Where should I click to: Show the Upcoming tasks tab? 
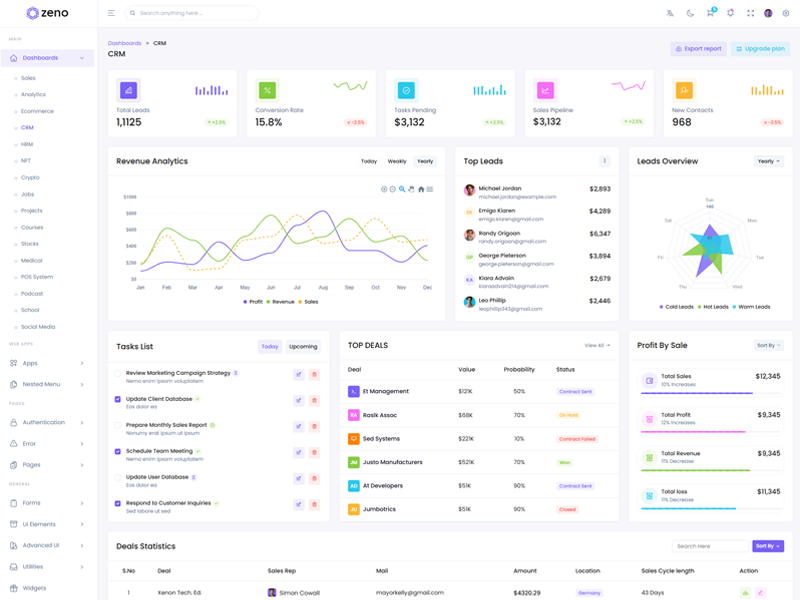(x=303, y=347)
